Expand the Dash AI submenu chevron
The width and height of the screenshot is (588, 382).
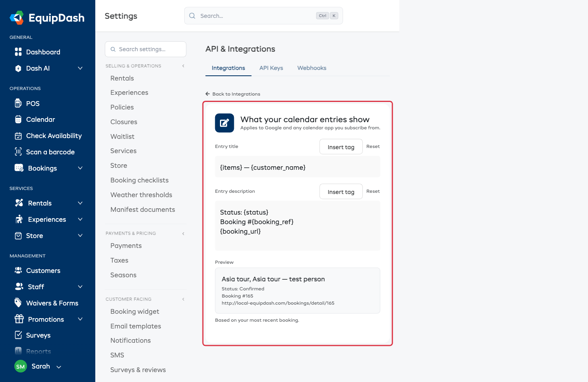[80, 68]
